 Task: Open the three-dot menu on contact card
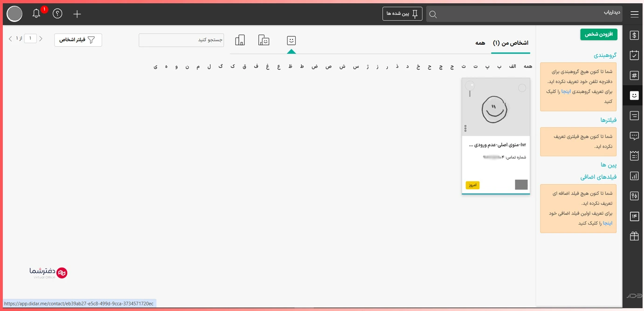click(x=465, y=128)
